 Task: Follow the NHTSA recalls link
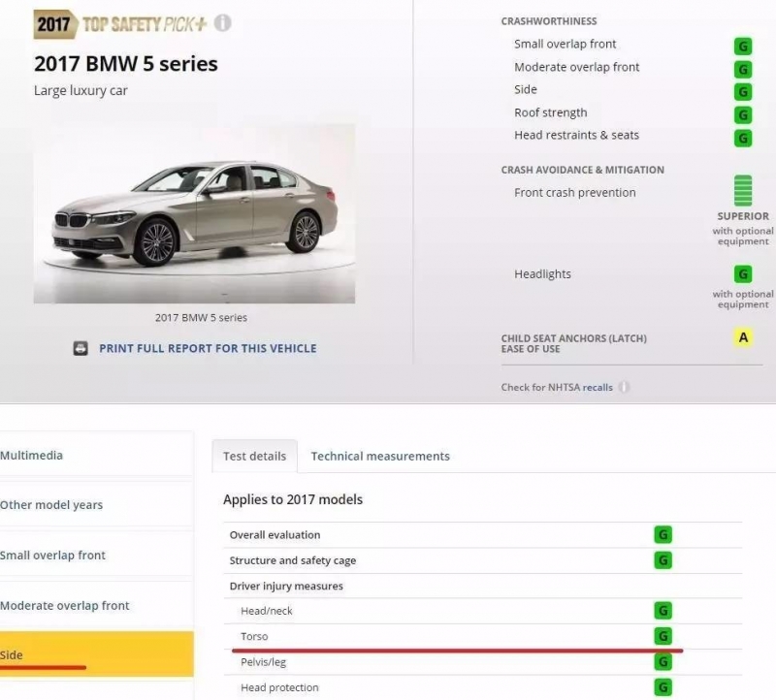coord(598,388)
